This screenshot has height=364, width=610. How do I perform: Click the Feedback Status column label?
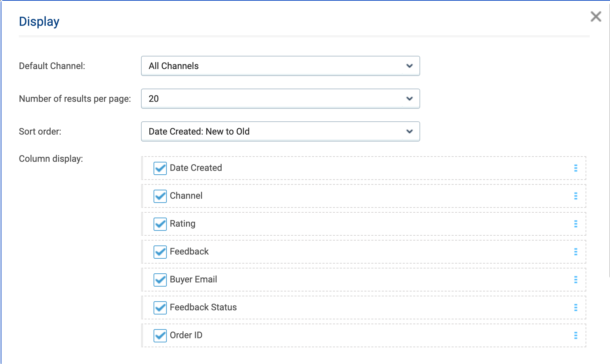tap(203, 307)
